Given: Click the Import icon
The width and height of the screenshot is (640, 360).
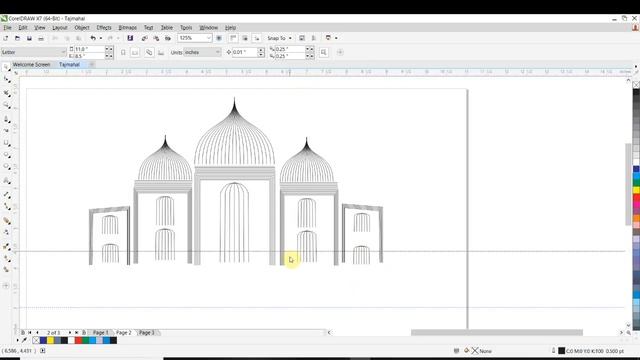Looking at the screenshot, I should pos(144,38).
